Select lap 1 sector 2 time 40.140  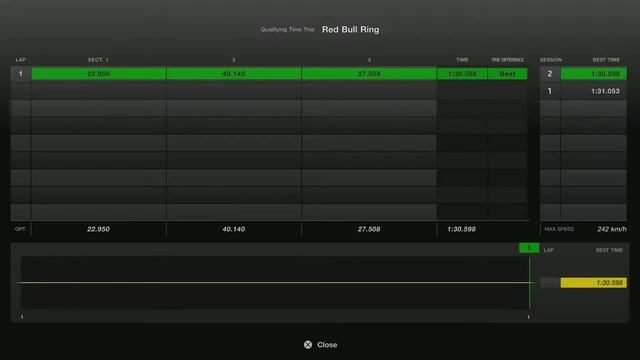pyautogui.click(x=234, y=74)
